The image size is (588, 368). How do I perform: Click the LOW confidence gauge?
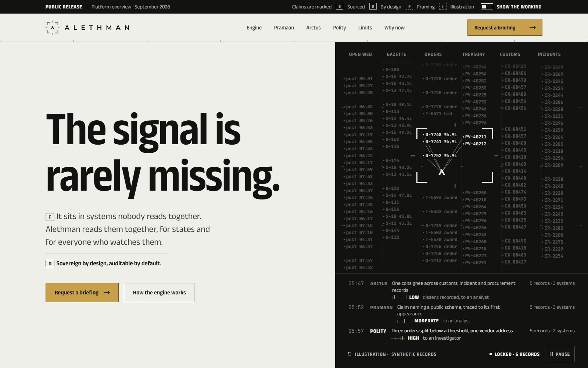tap(399, 297)
